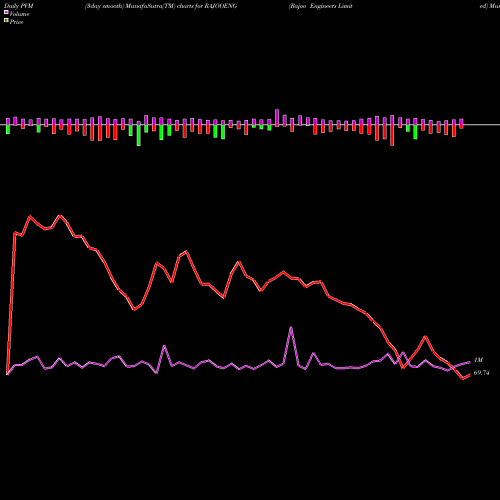Viewport: 500px width, 500px height.
Task: Click the Volume legend color swatch
Action: coord(6,12)
